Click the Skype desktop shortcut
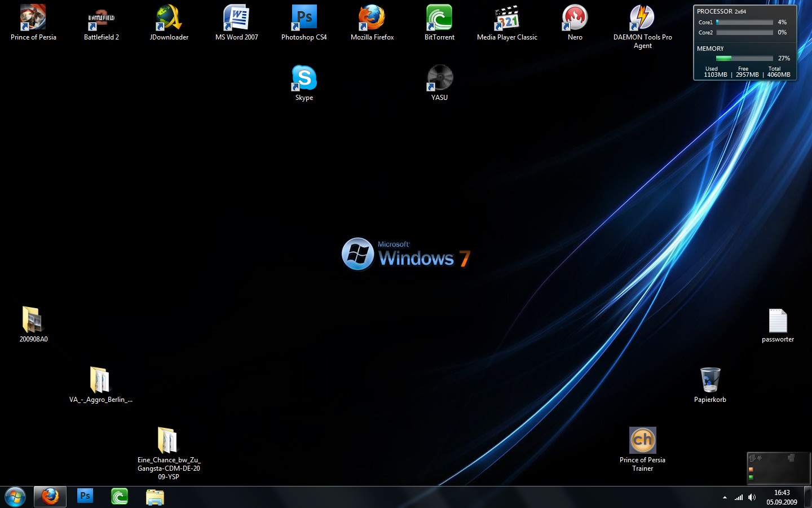Screen dimensions: 812x508 pos(304,83)
